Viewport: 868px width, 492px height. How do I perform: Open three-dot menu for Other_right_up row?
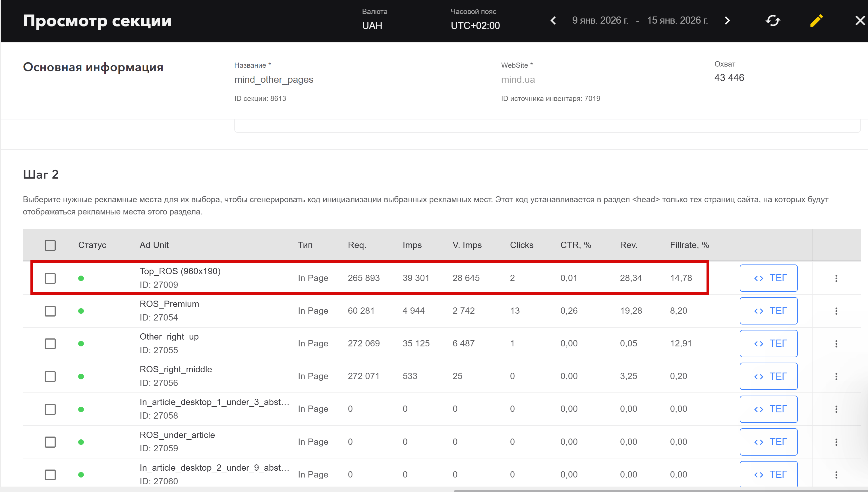coord(836,344)
